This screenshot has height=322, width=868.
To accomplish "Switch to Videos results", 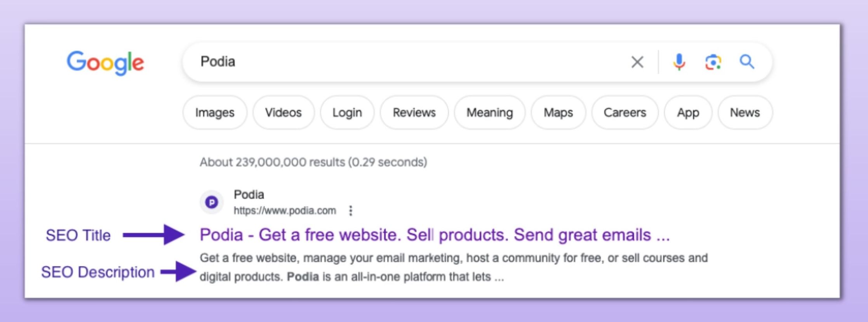I will (283, 112).
